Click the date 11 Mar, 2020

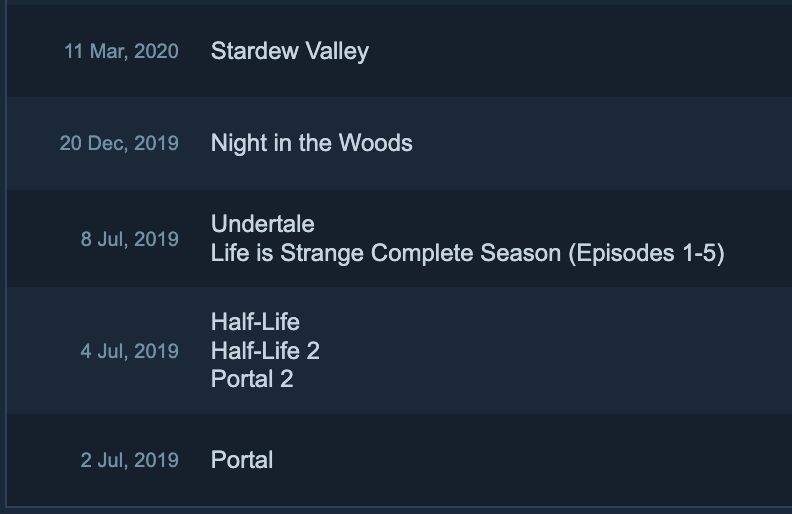click(121, 51)
